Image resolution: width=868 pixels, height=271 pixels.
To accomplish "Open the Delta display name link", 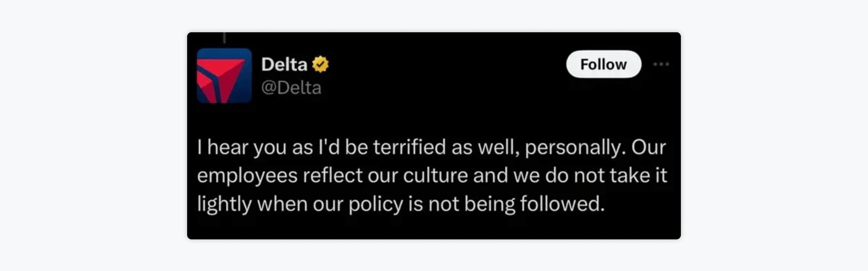I will click(284, 64).
